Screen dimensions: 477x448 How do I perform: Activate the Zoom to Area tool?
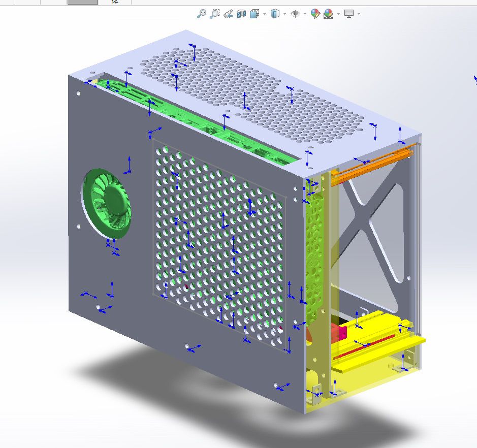coord(215,14)
